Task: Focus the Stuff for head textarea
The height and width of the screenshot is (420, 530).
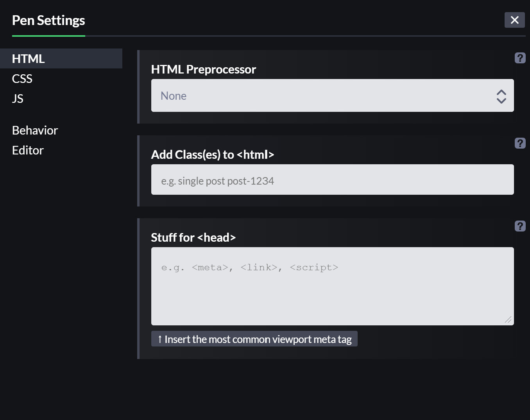Action: [x=332, y=286]
